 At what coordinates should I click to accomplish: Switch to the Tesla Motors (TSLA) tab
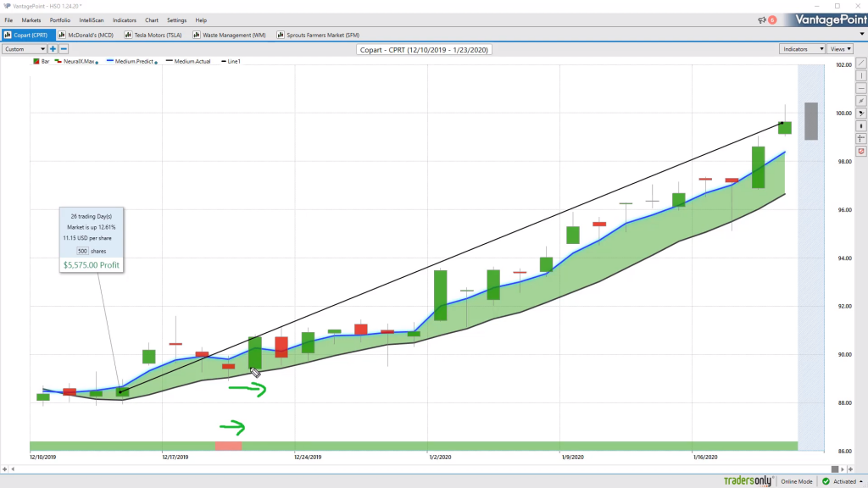tap(153, 35)
